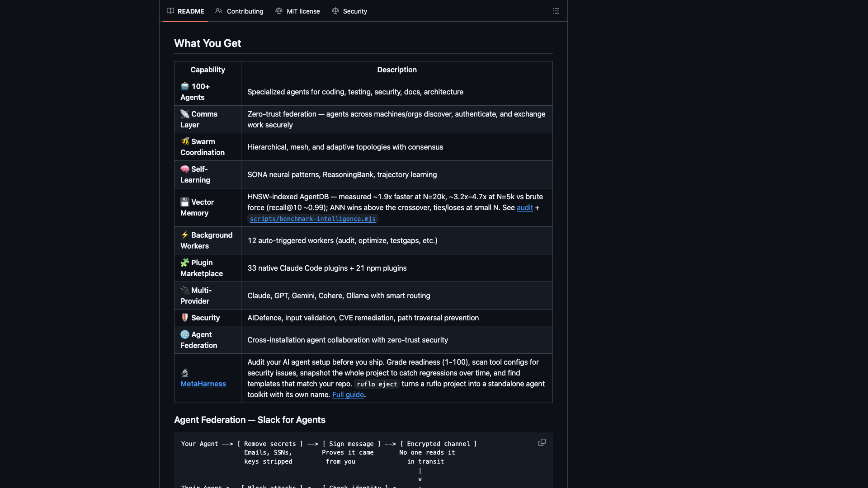The height and width of the screenshot is (488, 868).
Task: Click the Description column header
Action: pos(397,70)
